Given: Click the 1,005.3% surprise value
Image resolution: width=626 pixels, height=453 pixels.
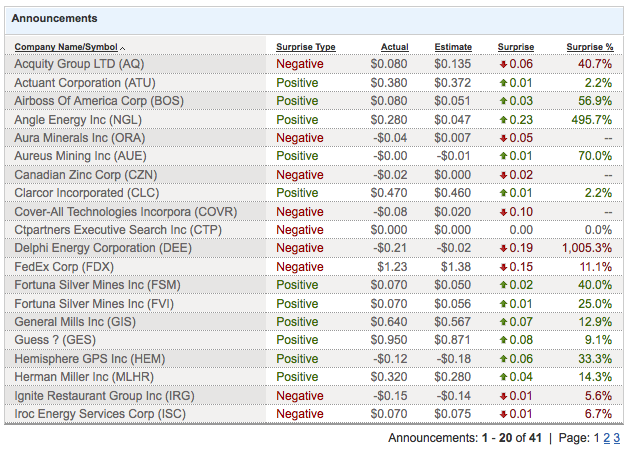Looking at the screenshot, I should point(587,248).
